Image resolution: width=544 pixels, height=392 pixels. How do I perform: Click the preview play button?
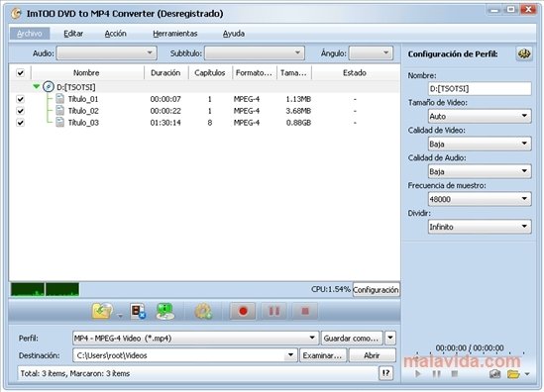point(418,374)
